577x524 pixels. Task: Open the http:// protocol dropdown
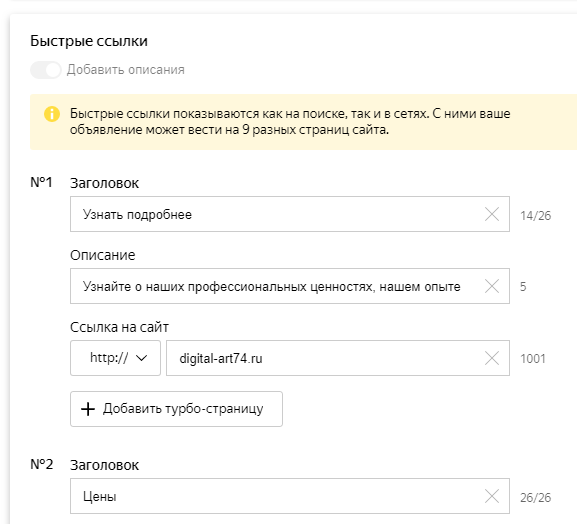coord(115,358)
